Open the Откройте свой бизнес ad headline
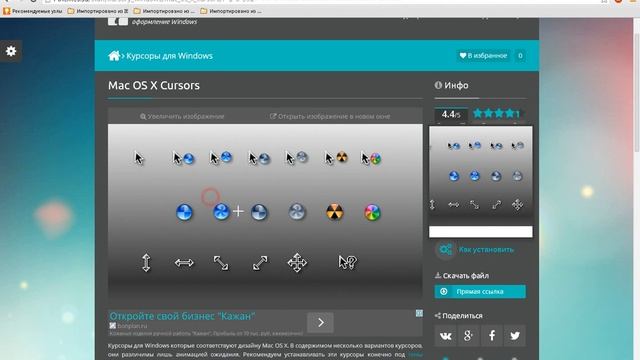 [x=182, y=316]
